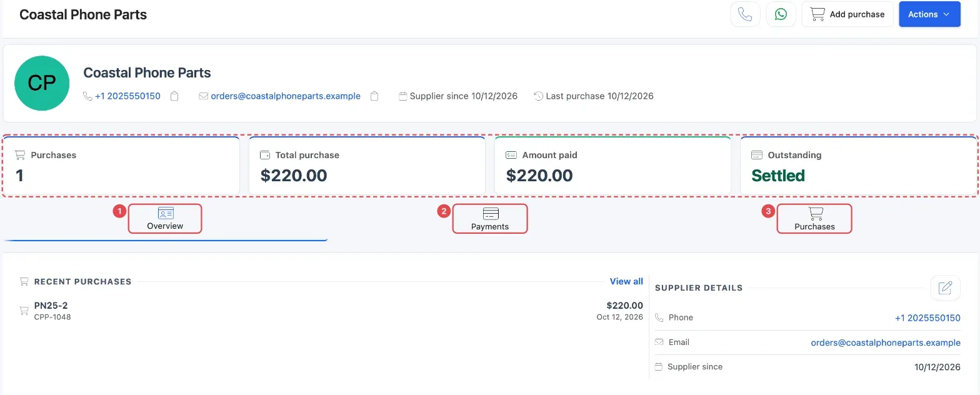The width and height of the screenshot is (980, 395).
Task: Select the Total purchase card
Action: (x=367, y=166)
